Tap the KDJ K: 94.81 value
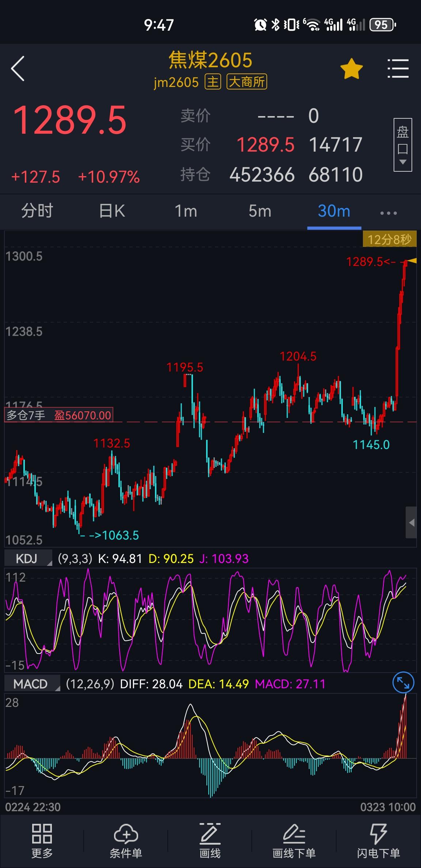The height and width of the screenshot is (868, 421). [x=120, y=559]
